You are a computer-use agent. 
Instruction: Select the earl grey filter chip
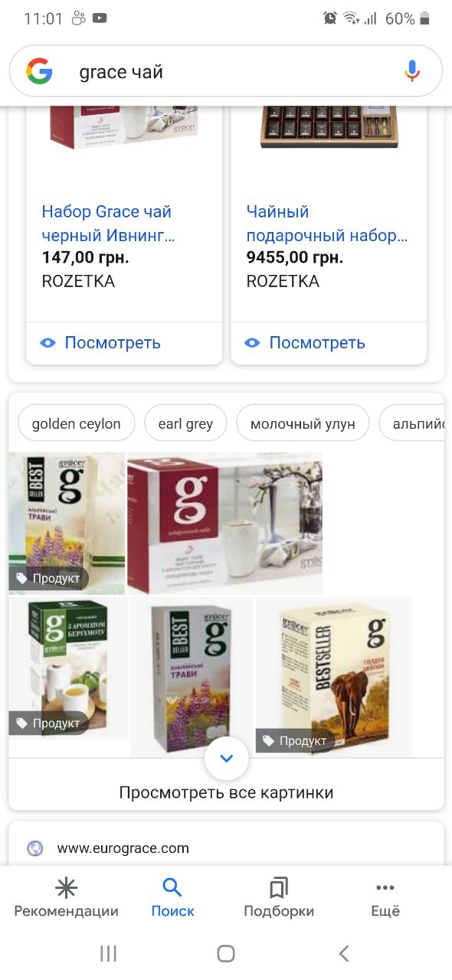click(x=185, y=423)
